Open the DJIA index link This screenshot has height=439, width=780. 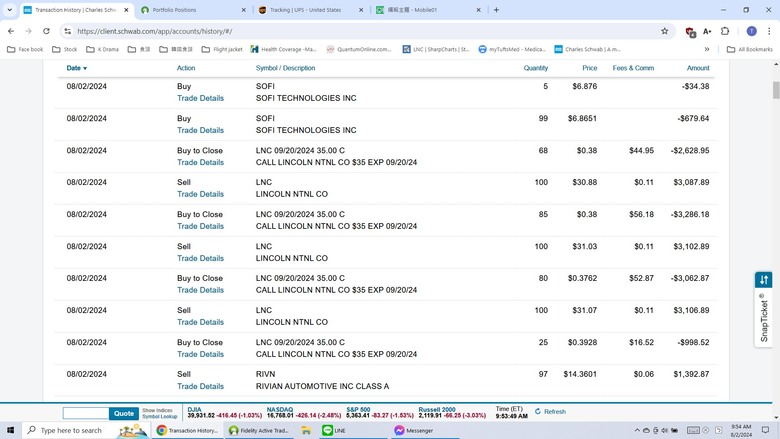[195, 410]
